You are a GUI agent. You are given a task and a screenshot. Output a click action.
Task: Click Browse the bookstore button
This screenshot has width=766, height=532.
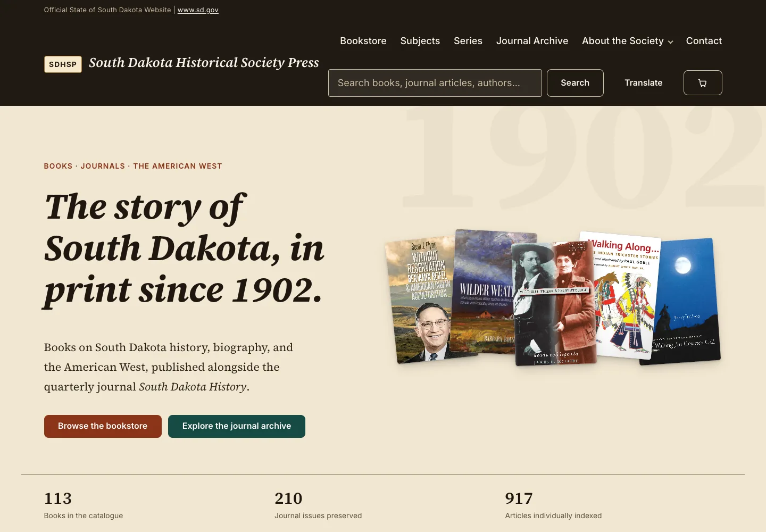[103, 426]
